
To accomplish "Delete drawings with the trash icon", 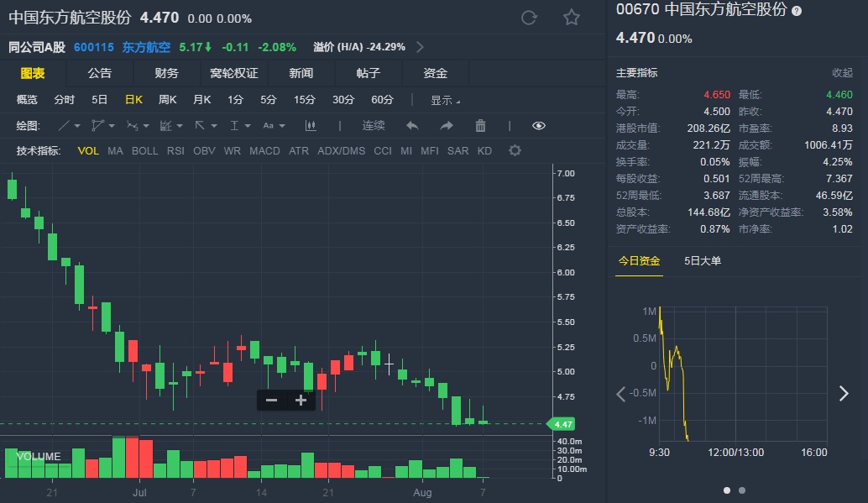I will [480, 126].
